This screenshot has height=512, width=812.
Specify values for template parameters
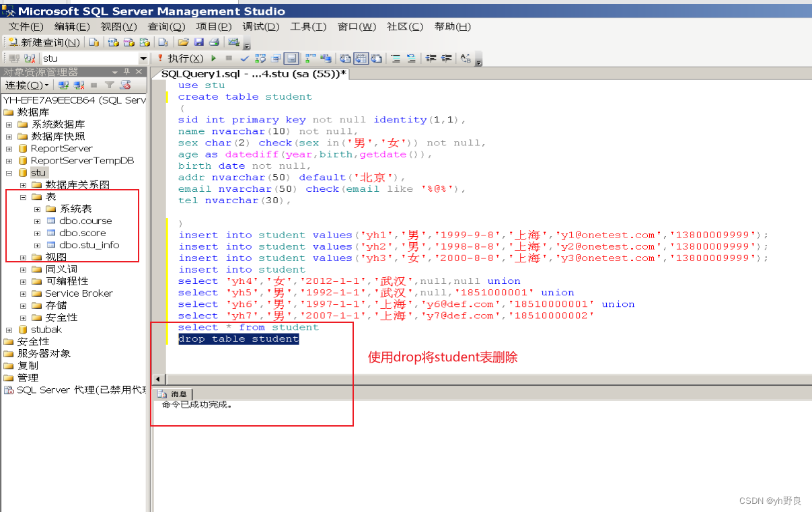[466, 59]
